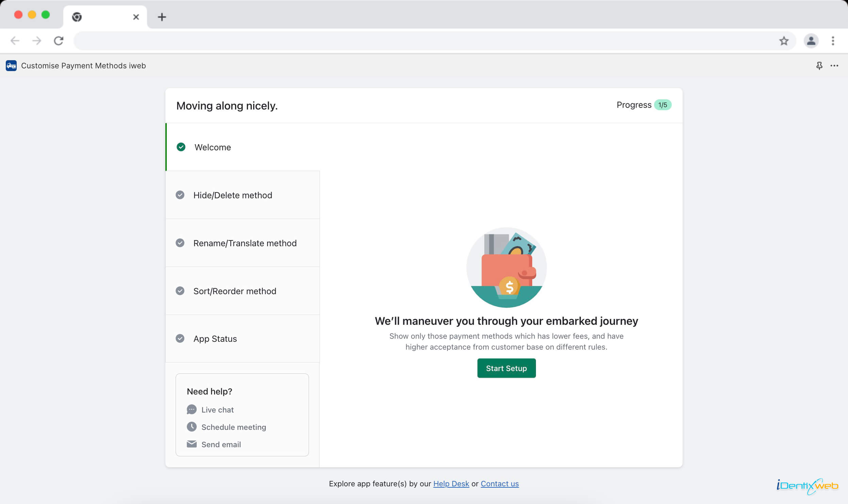Click the green Welcome checkmark icon

[181, 147]
